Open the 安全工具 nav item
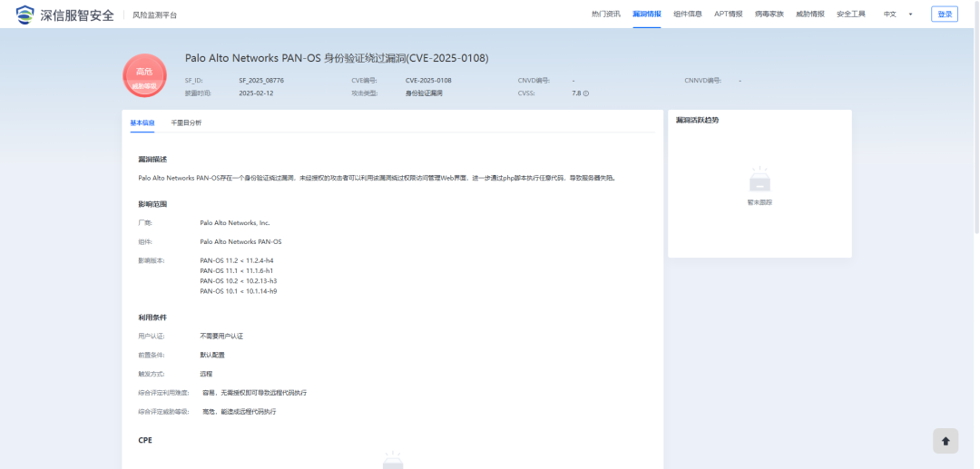The image size is (980, 469). [850, 15]
